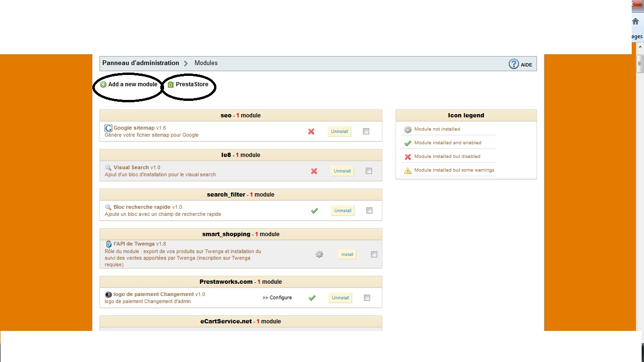Click the eCartService.net - 1 module header

coord(241,321)
